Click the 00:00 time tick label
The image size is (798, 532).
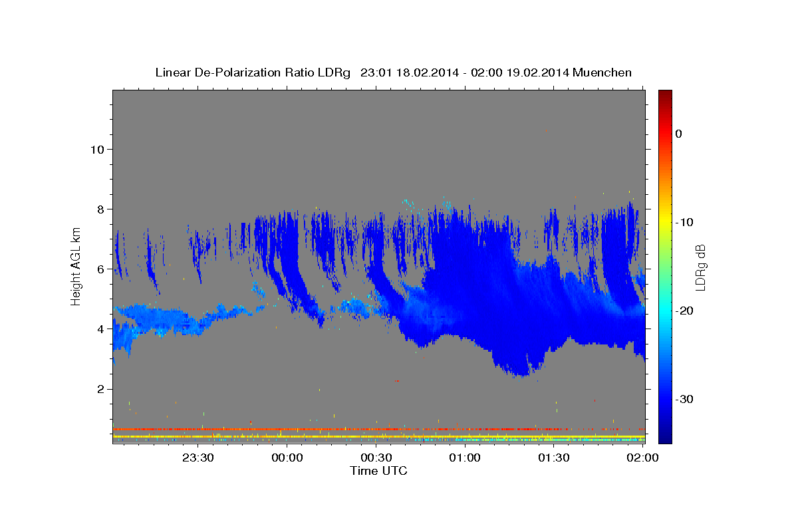click(x=287, y=458)
